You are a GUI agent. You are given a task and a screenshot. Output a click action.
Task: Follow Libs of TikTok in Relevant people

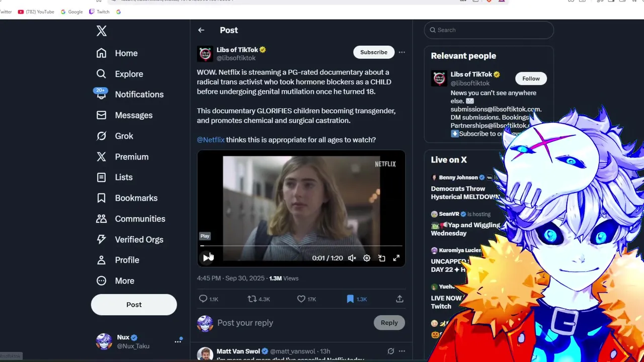coord(531,78)
